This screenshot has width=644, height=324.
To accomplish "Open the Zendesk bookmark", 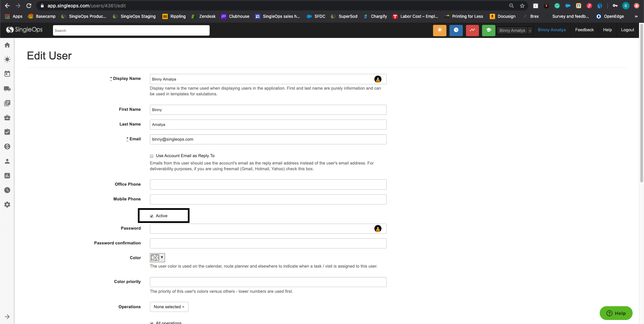I will (x=203, y=16).
